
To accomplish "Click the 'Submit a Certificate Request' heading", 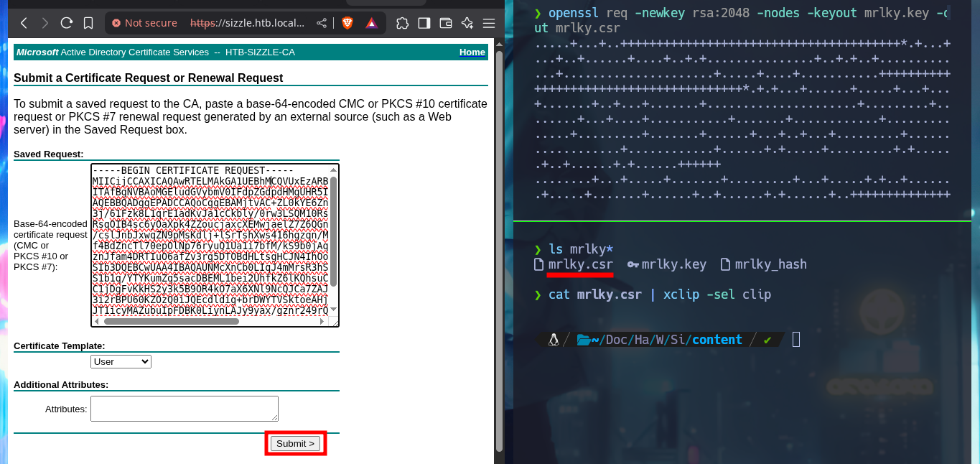I will [x=149, y=78].
